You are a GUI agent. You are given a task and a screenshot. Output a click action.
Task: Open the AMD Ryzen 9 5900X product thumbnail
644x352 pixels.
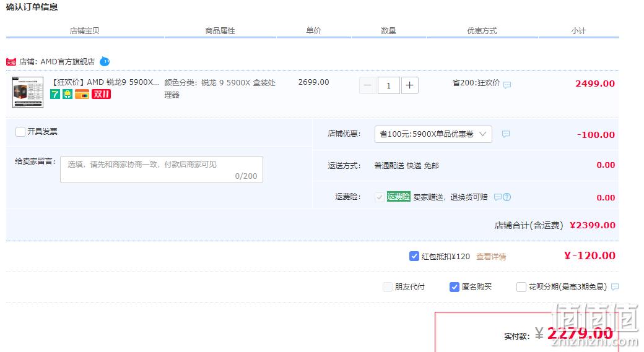[28, 92]
